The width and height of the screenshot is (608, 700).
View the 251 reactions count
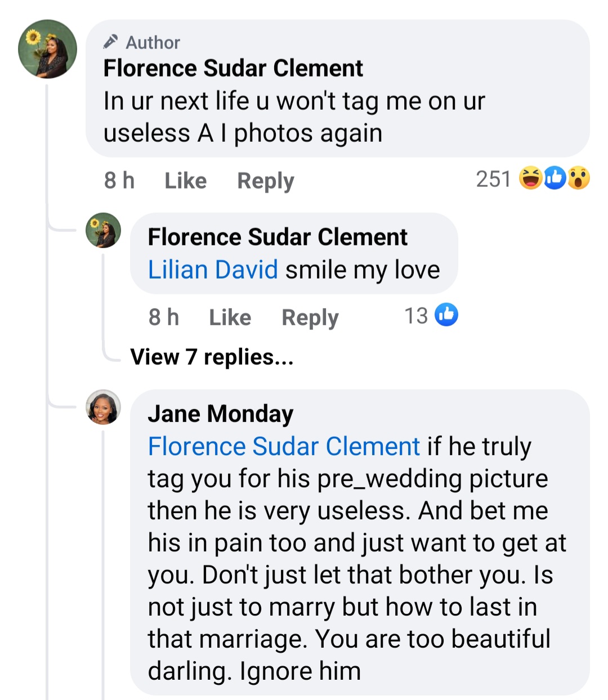(x=493, y=179)
